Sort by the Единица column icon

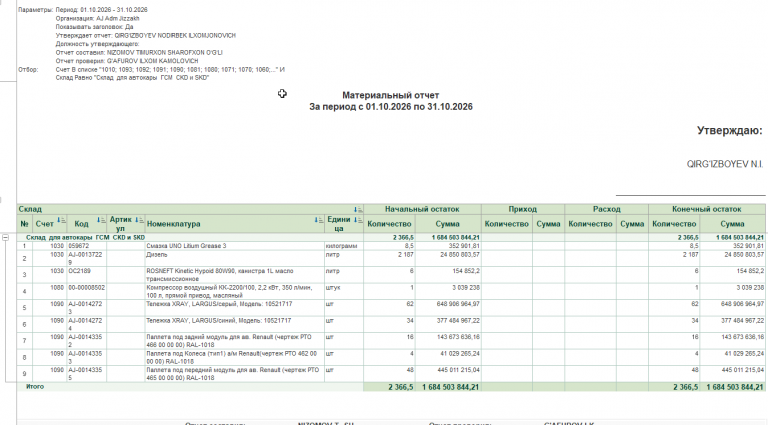point(358,220)
